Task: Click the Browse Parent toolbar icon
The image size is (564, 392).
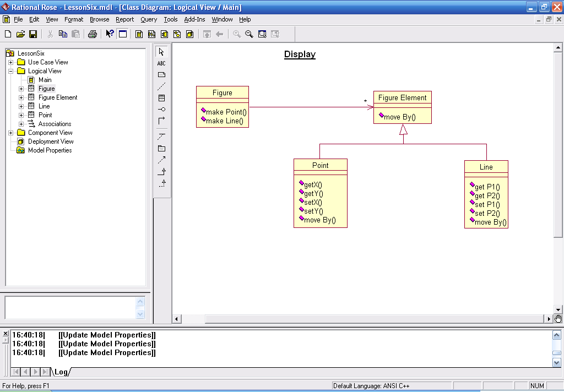Action: tap(207, 34)
